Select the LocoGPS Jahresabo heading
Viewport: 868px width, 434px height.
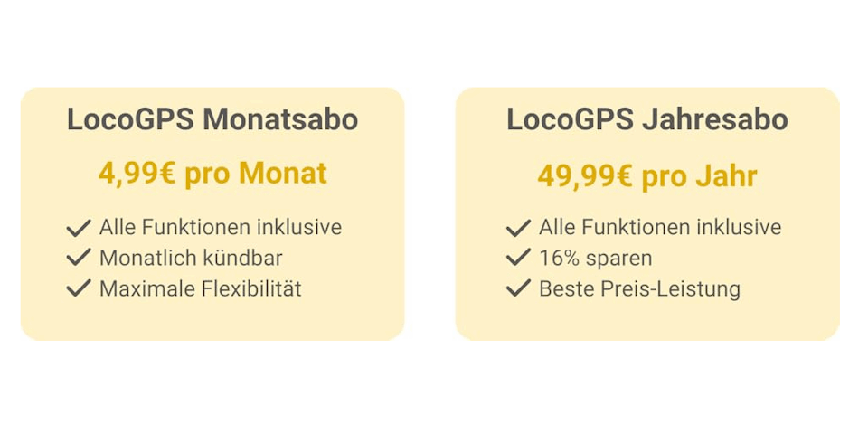[x=647, y=119]
